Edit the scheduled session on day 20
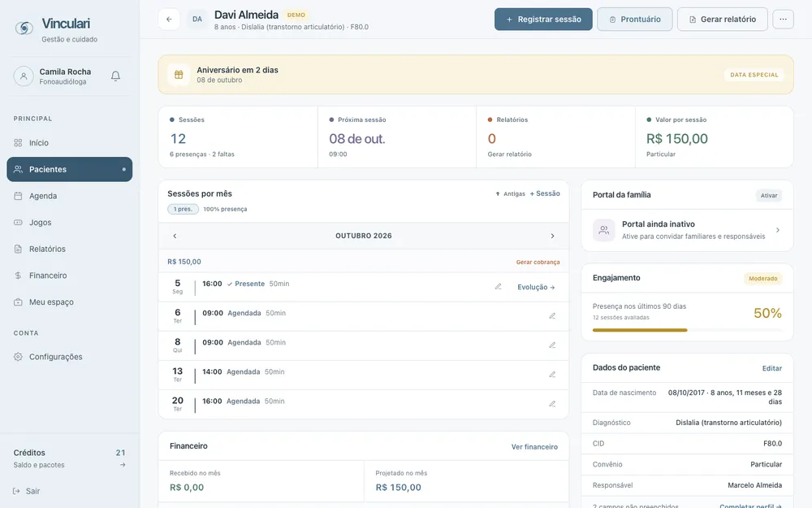This screenshot has width=812, height=508. tap(552, 404)
